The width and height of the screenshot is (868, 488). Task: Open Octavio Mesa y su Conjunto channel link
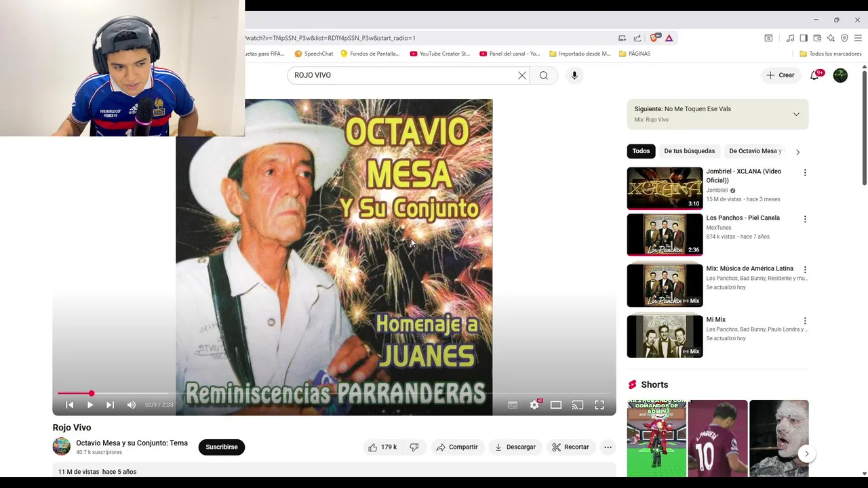click(132, 443)
